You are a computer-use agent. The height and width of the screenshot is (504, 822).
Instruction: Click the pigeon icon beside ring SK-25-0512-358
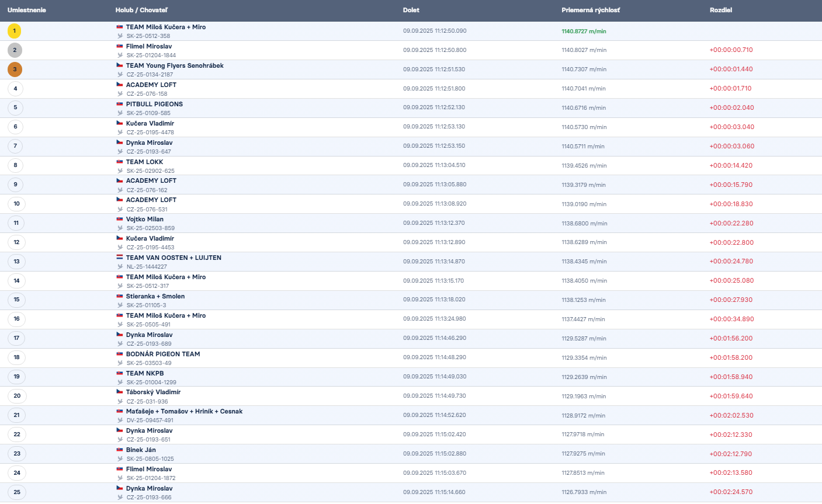120,36
